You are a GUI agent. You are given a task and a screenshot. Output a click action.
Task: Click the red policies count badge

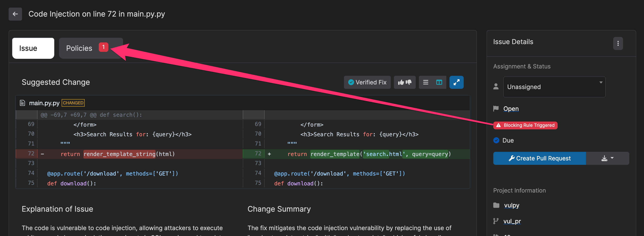(x=103, y=47)
